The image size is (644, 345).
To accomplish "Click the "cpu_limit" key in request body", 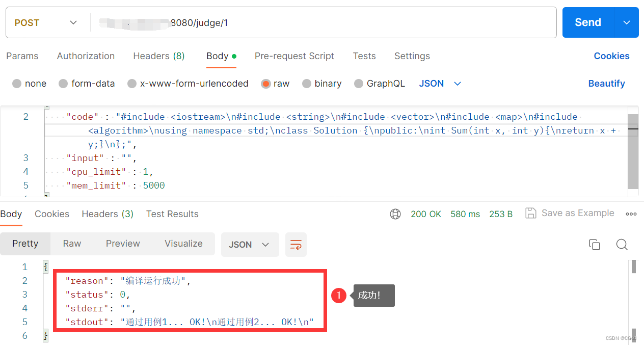I will tap(96, 172).
